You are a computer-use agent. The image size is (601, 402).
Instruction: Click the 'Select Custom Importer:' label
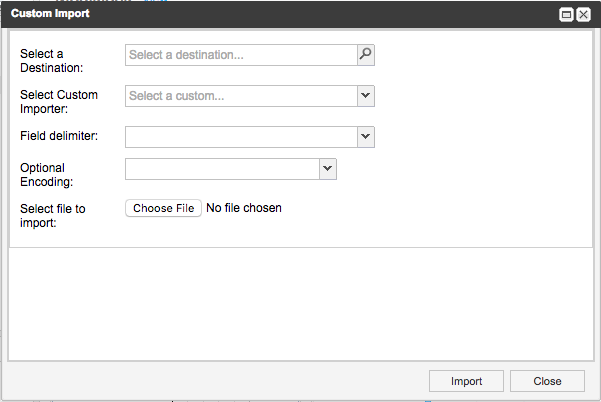59,101
